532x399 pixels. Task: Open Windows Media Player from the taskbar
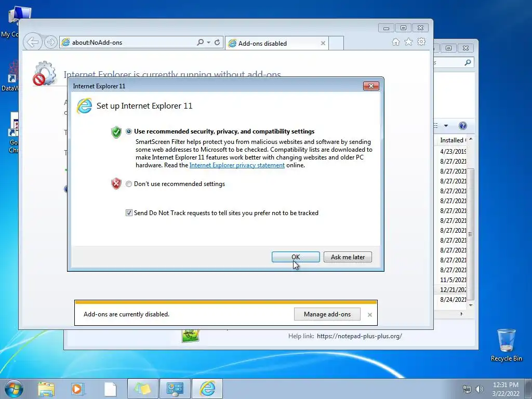pos(77,389)
